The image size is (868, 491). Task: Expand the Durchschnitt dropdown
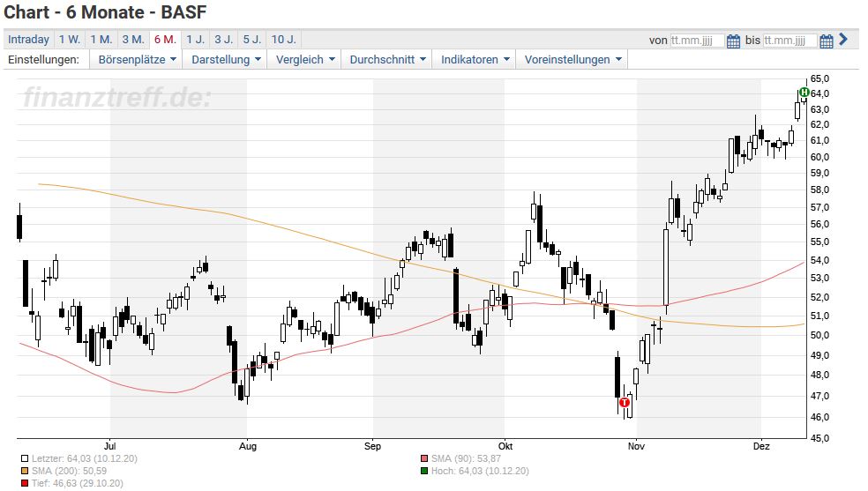pos(387,60)
